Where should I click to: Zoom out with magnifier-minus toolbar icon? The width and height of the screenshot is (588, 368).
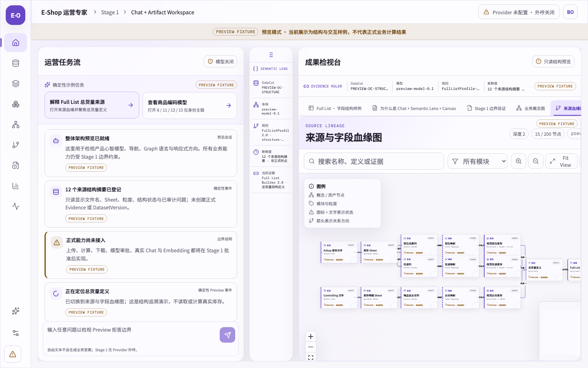[x=536, y=161]
